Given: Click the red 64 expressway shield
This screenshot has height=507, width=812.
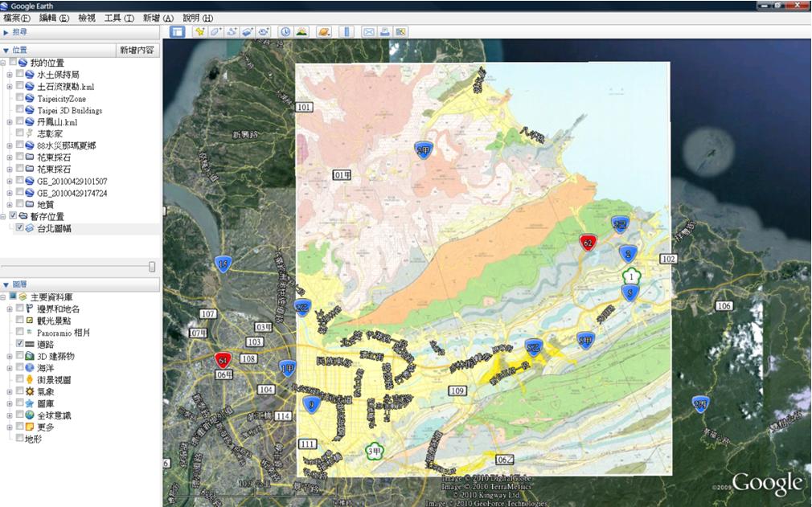Looking at the screenshot, I should [223, 359].
